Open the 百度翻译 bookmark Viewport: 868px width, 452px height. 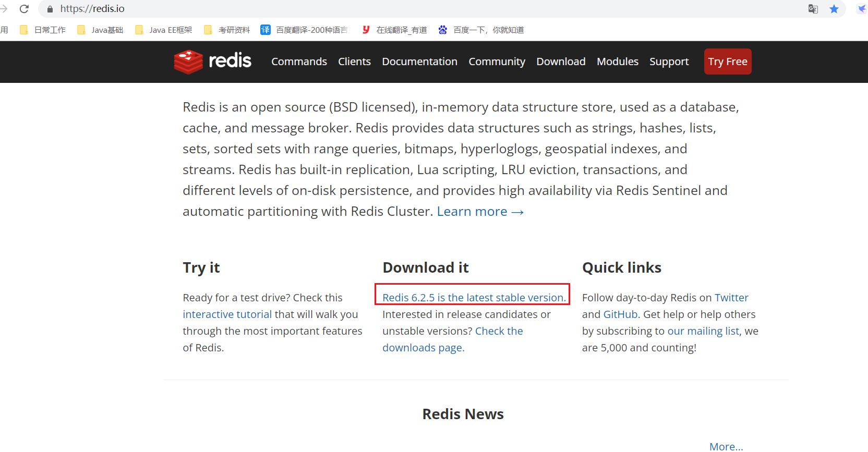tap(304, 30)
